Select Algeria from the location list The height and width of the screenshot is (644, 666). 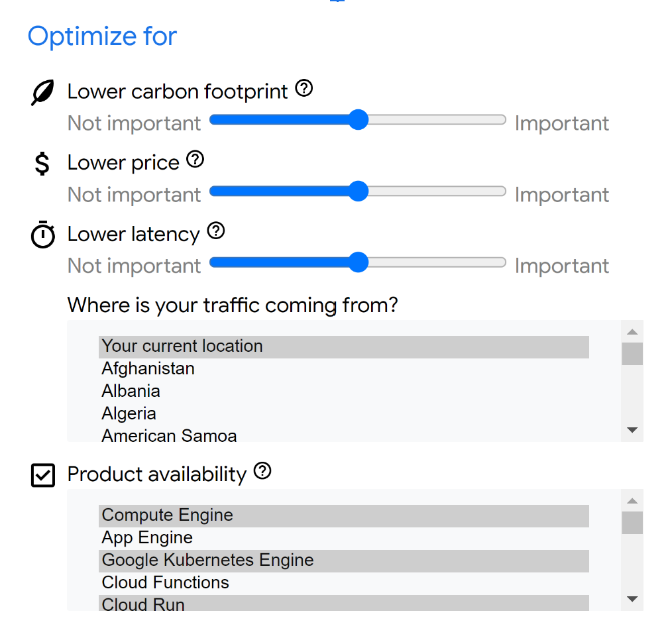coord(344,414)
